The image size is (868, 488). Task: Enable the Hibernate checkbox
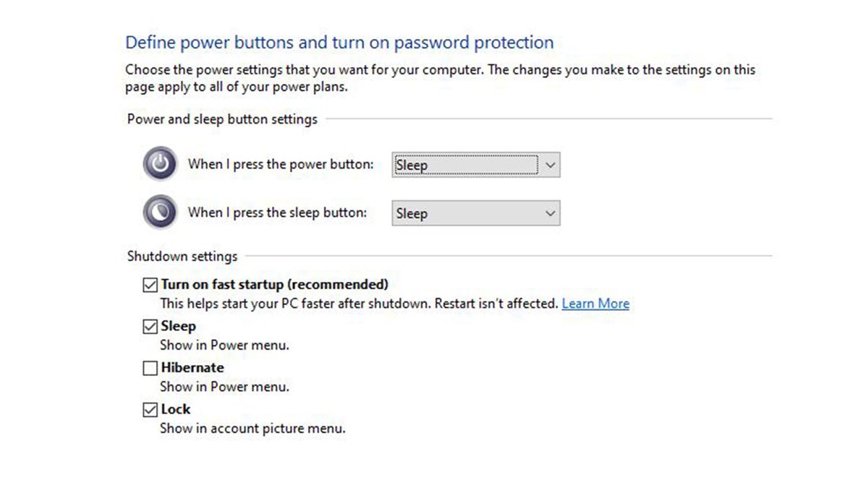(x=150, y=368)
